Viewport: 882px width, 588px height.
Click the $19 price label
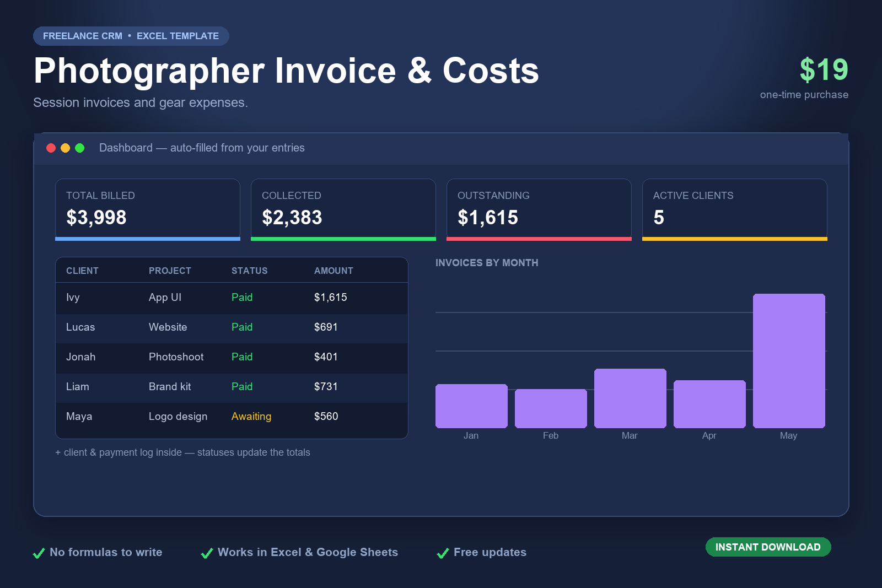(824, 70)
